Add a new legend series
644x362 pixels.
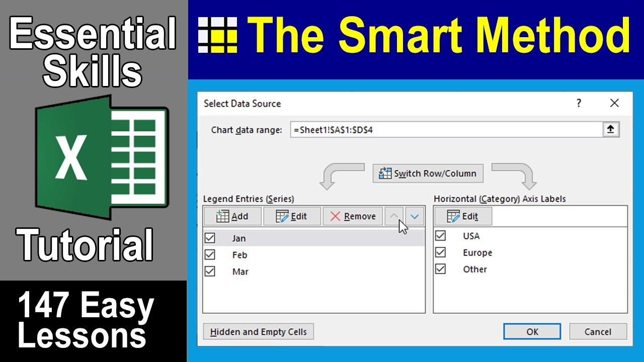coord(232,216)
